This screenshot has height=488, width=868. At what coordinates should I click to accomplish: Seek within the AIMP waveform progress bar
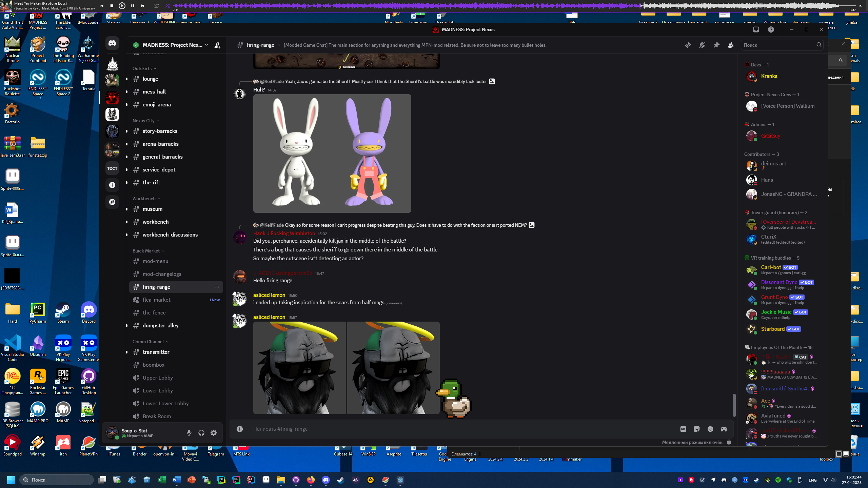tap(515, 6)
